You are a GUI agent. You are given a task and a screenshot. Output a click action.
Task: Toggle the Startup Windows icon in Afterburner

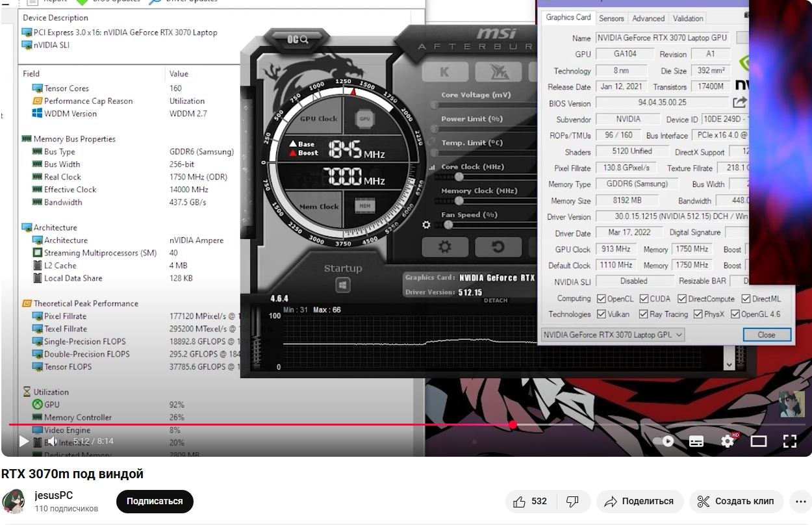click(x=342, y=285)
